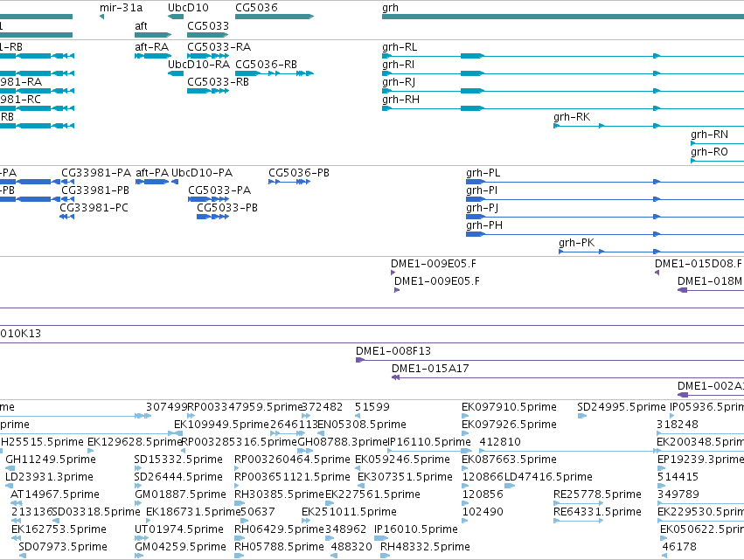The height and width of the screenshot is (560, 744).
Task: Click the LD23931.3prime EST label
Action: [x=49, y=476]
